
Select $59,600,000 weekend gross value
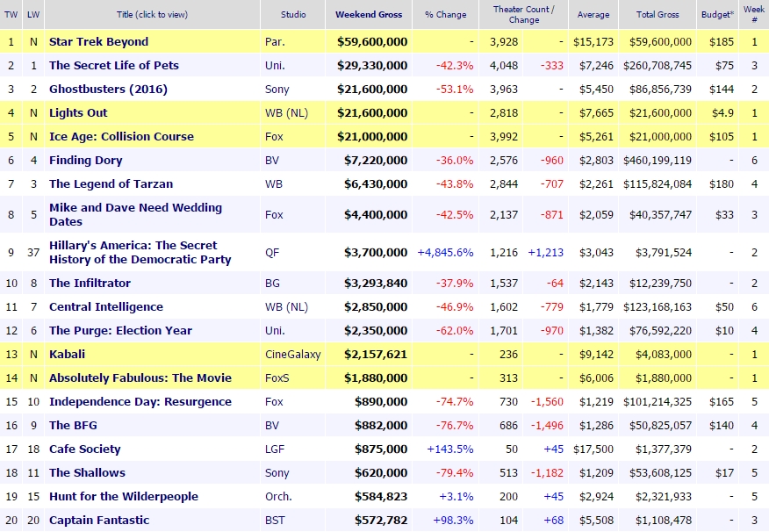coord(372,41)
